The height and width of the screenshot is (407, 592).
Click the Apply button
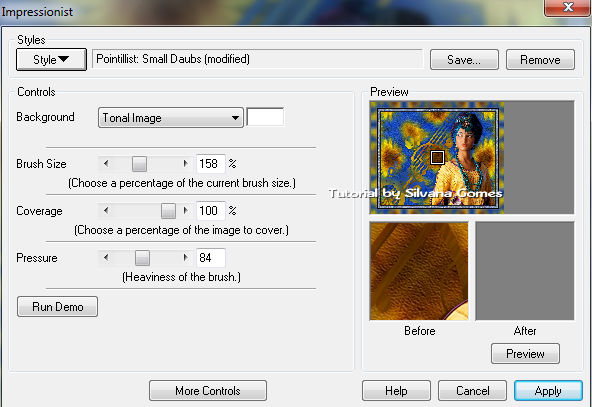coord(548,391)
